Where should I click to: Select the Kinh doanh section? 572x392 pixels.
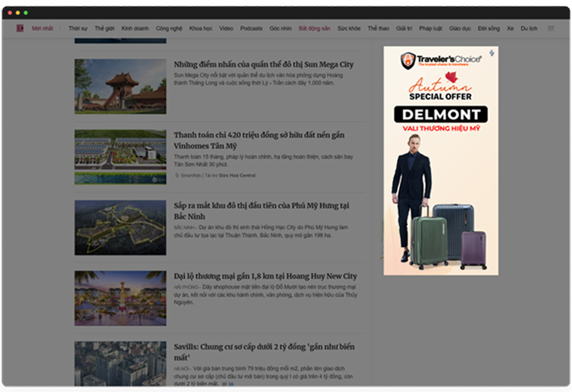(x=135, y=28)
